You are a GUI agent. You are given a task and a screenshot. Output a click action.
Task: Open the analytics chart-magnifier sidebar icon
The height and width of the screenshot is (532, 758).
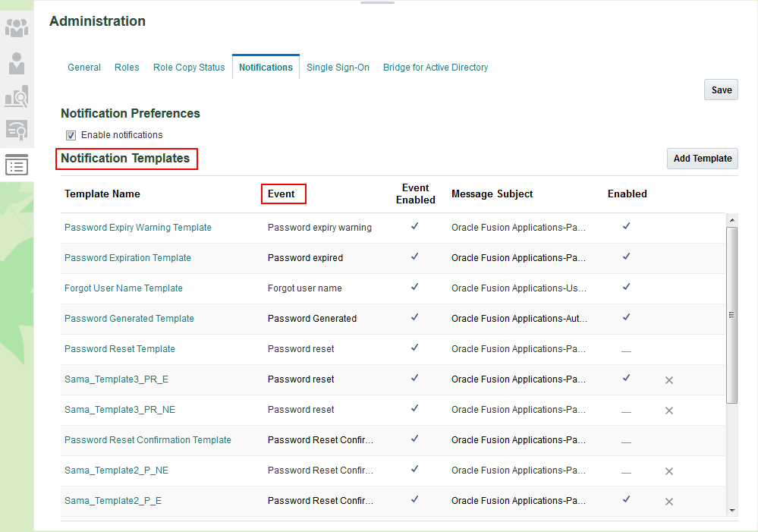pyautogui.click(x=17, y=96)
